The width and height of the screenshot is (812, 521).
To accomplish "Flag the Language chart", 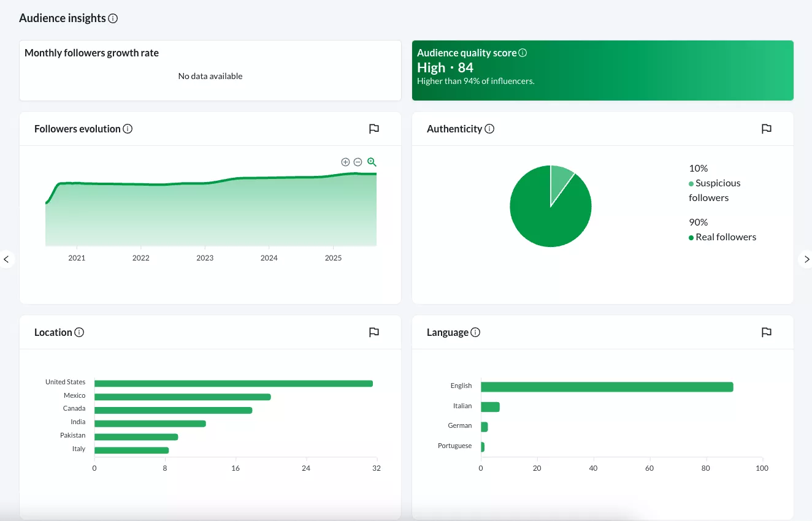I will (766, 332).
